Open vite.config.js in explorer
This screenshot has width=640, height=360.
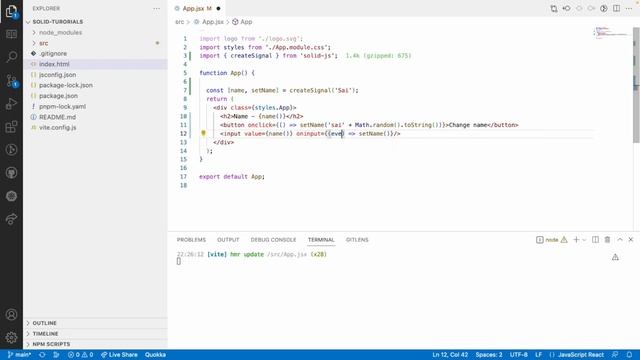click(x=58, y=127)
